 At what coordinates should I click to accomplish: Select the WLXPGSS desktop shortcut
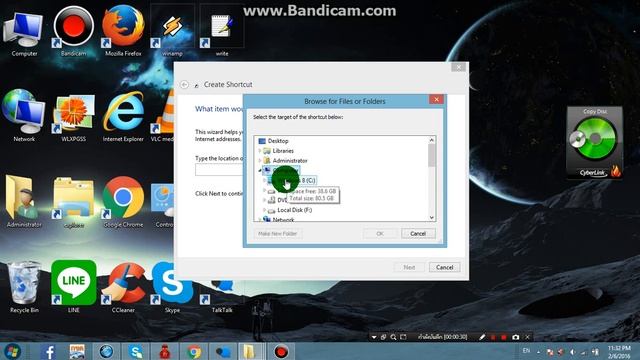tap(73, 118)
